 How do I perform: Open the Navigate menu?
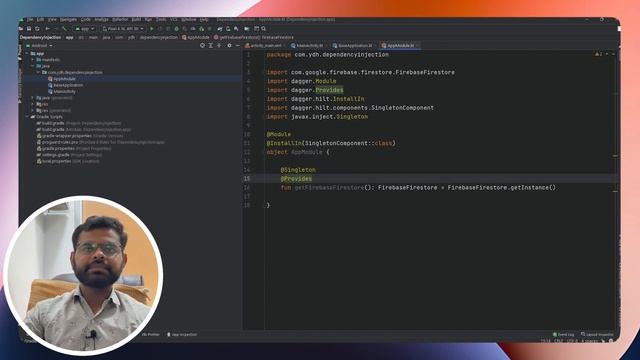coord(68,20)
